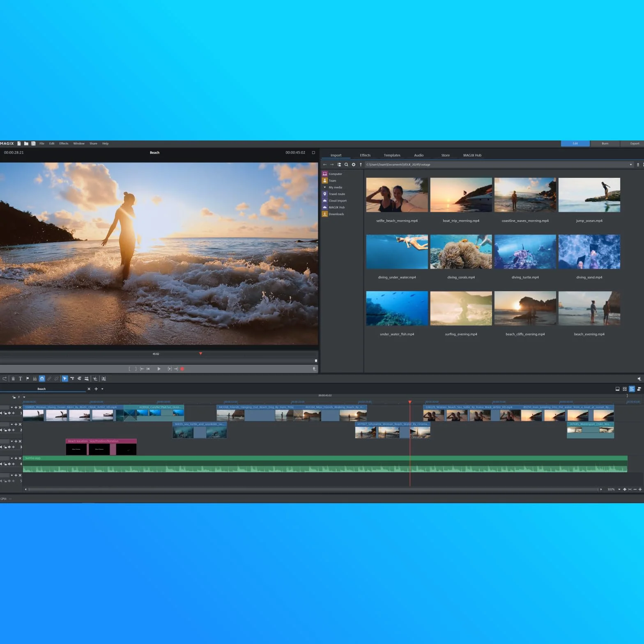This screenshot has height=644, width=644.
Task: Click the ungroup broken-link icon
Action: click(x=57, y=379)
